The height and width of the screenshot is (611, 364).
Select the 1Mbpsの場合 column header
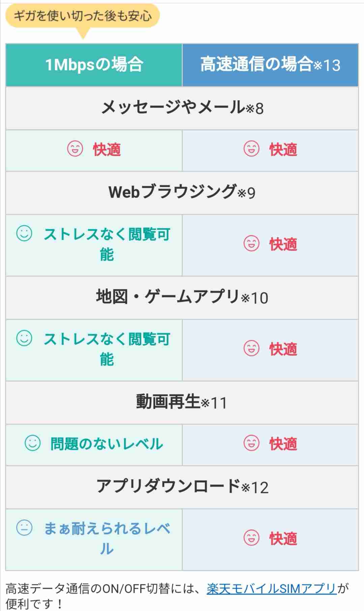[94, 65]
